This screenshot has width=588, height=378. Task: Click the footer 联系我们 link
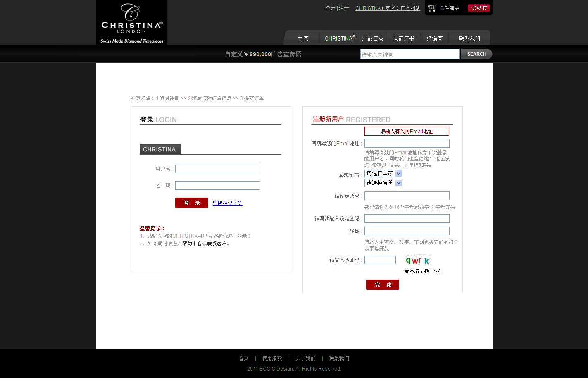click(339, 359)
